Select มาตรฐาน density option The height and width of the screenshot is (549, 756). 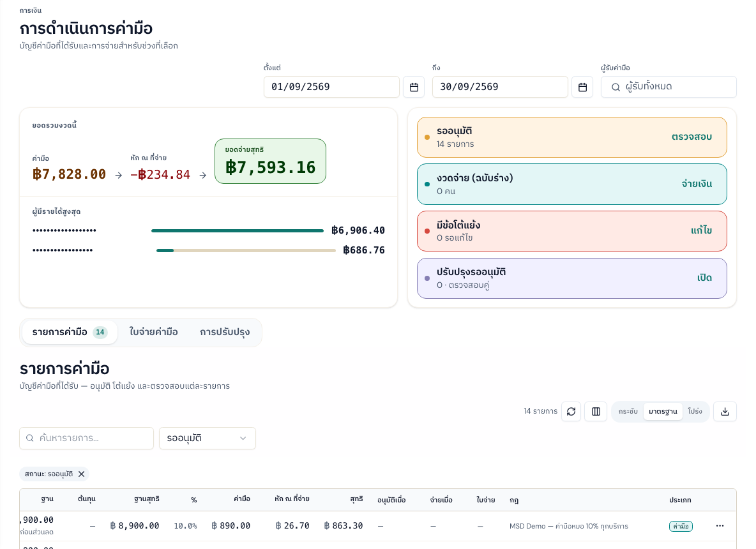663,412
